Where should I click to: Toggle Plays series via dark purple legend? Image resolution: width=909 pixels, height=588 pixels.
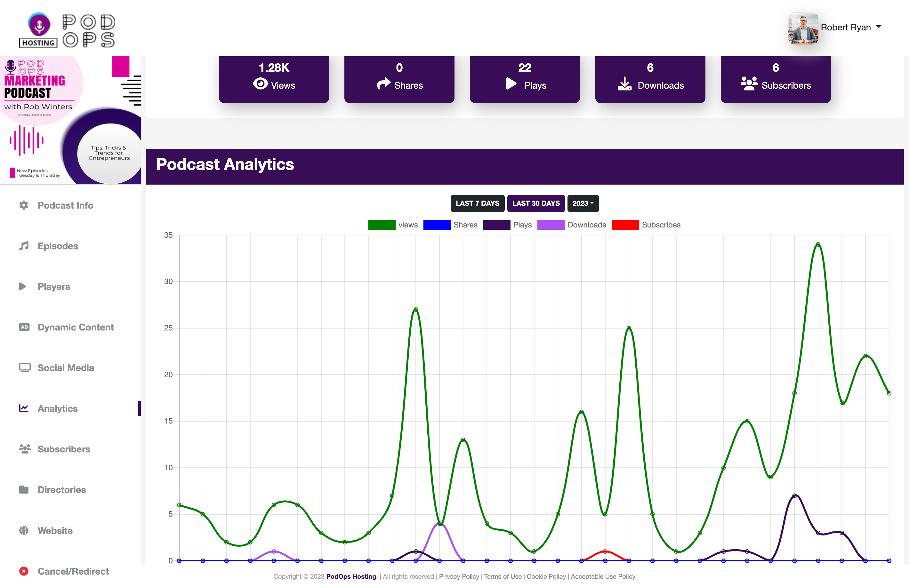click(496, 225)
